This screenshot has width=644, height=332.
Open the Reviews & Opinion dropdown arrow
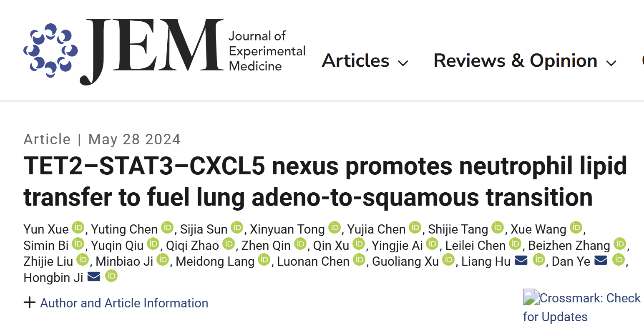pos(611,63)
